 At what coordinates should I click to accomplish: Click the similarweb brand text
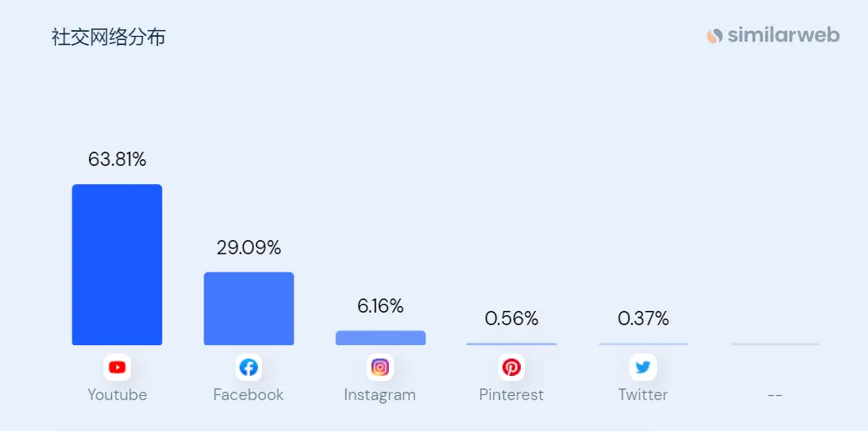(784, 35)
